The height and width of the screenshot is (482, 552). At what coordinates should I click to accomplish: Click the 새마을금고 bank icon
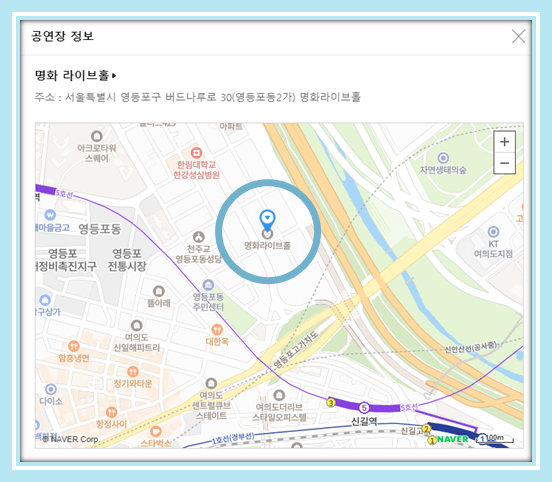50,215
